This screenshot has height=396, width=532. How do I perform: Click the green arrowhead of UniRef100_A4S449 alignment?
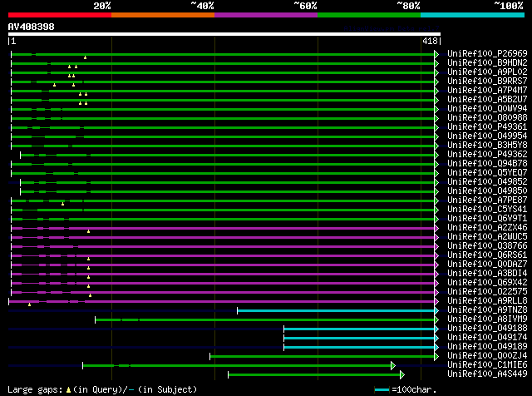point(402,375)
